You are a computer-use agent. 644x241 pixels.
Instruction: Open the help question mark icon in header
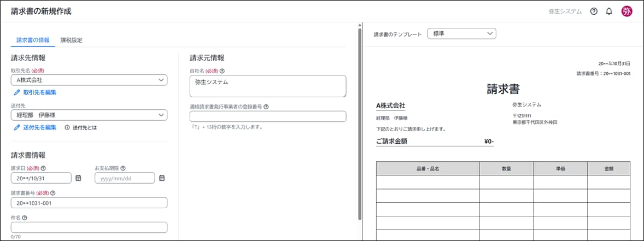point(594,11)
